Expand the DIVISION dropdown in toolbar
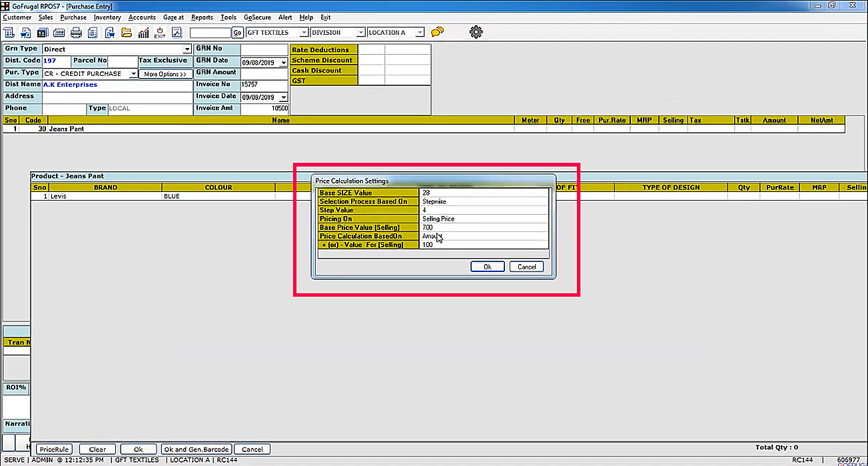868x466 pixels. 360,33
